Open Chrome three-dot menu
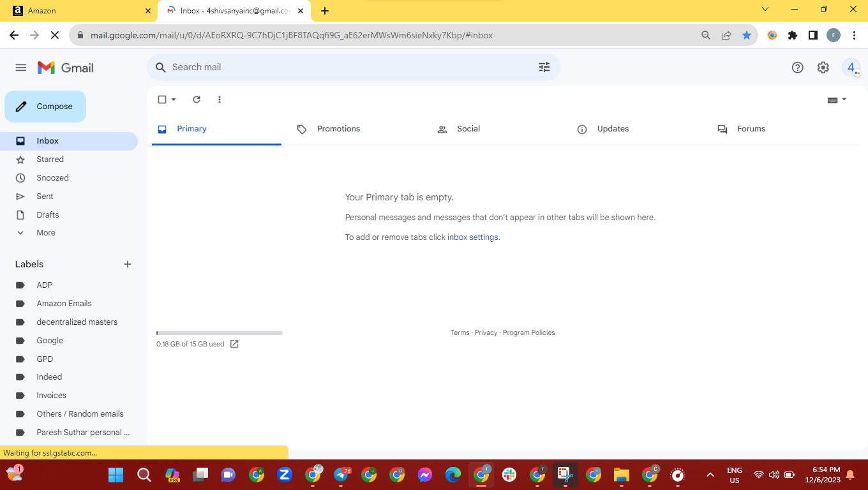868x490 pixels. tap(854, 36)
